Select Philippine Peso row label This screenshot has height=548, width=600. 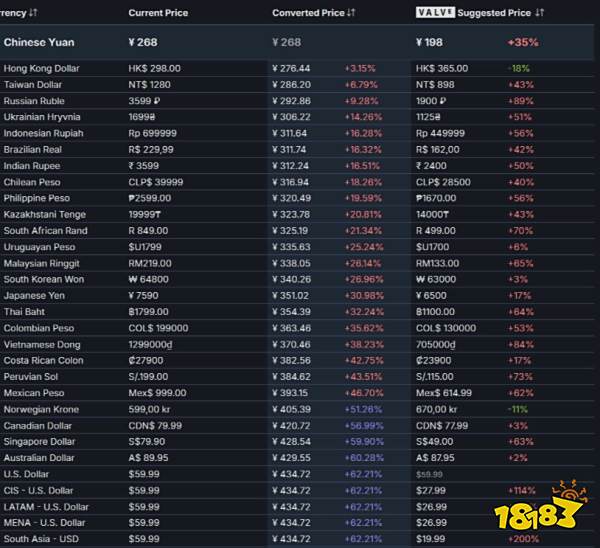[37, 198]
